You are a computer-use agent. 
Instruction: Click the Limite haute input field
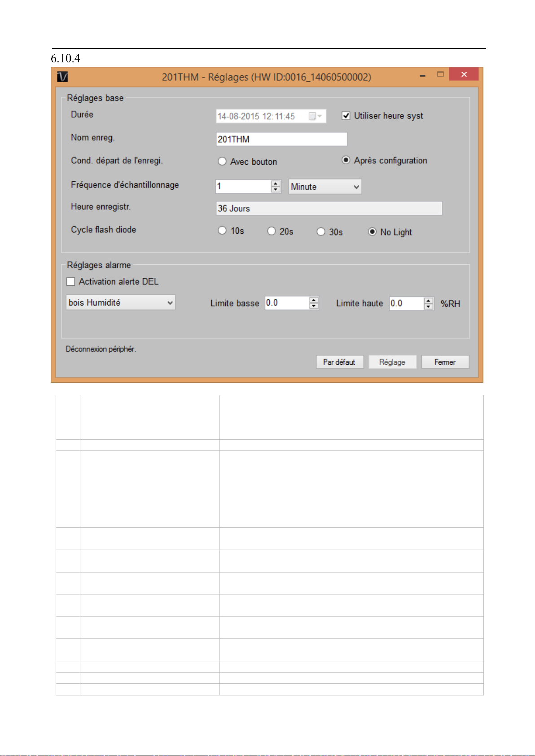coord(407,303)
